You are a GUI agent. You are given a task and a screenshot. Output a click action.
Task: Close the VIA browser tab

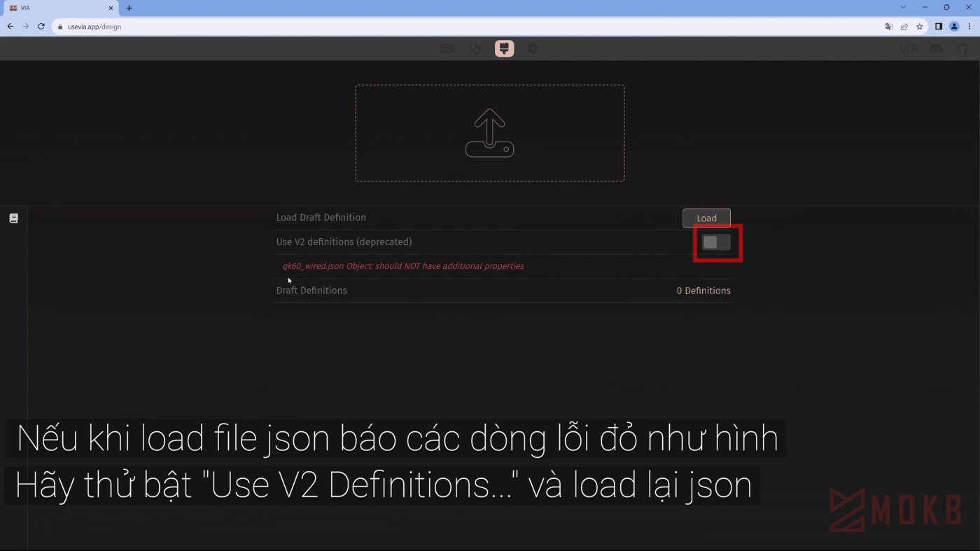pos(111,8)
